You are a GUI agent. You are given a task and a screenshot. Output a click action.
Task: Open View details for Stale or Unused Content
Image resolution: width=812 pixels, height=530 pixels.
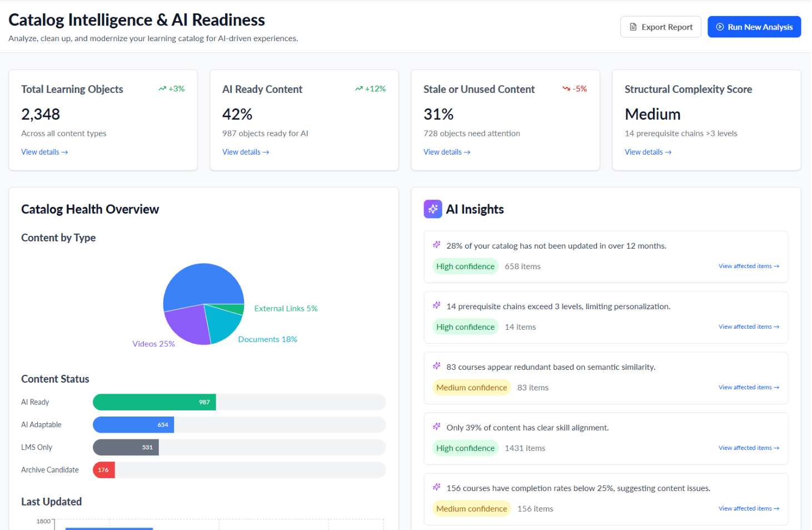coord(447,152)
